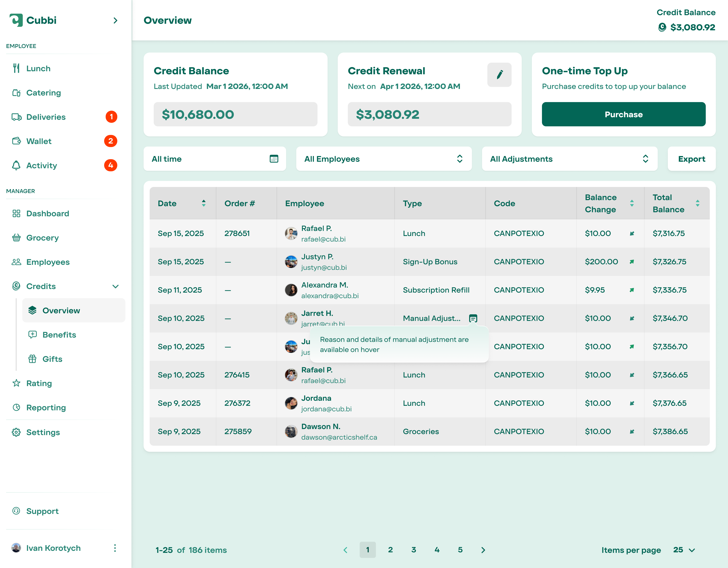Open the Gifts submenu item
Image resolution: width=728 pixels, height=568 pixels.
pos(52,359)
